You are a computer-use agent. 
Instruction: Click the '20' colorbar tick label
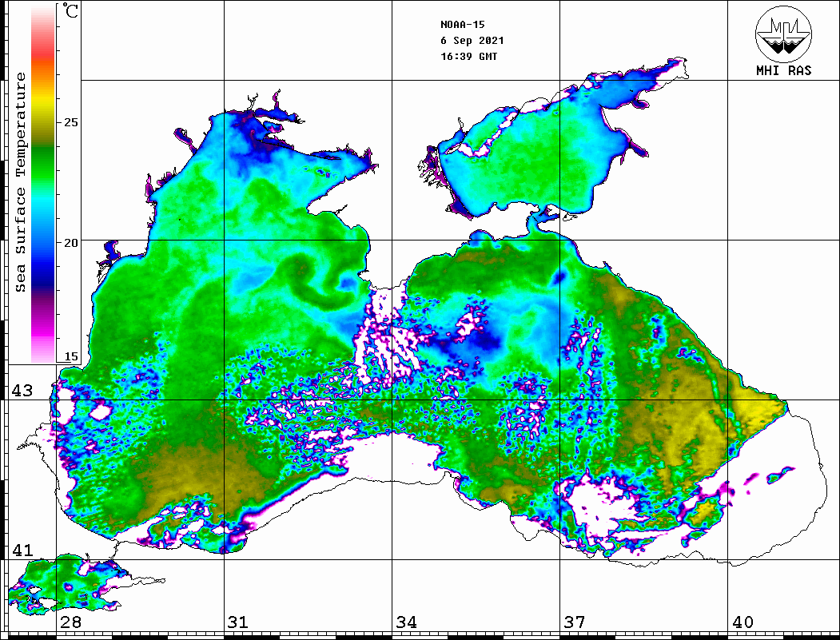(x=70, y=243)
